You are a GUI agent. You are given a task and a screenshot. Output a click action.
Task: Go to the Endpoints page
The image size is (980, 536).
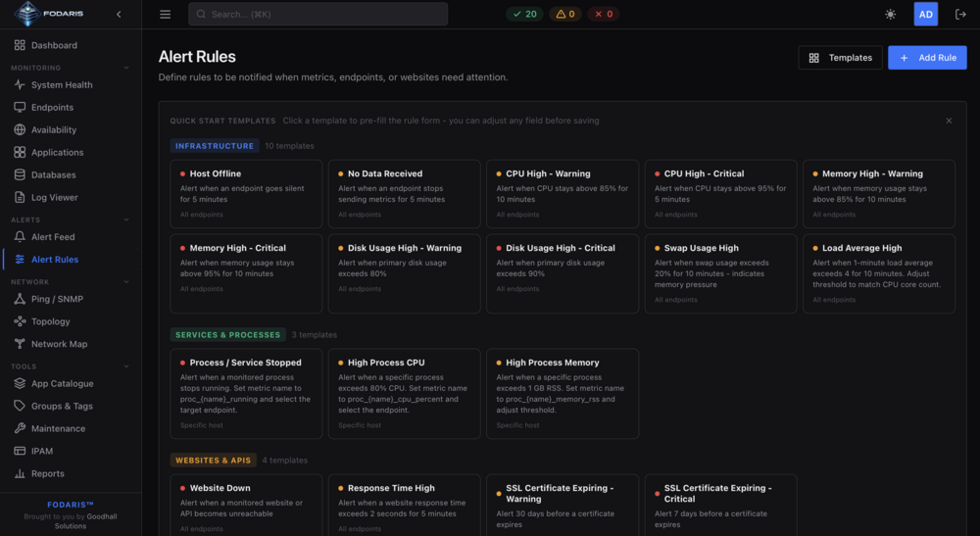[x=71, y=107]
